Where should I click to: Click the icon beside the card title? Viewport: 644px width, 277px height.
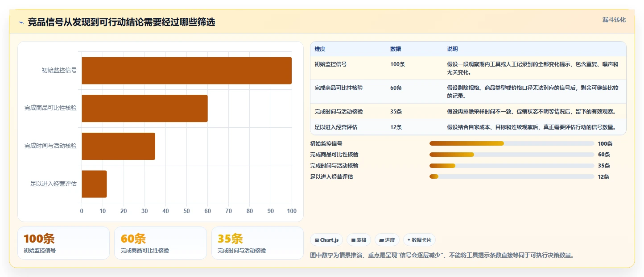[x=21, y=23]
